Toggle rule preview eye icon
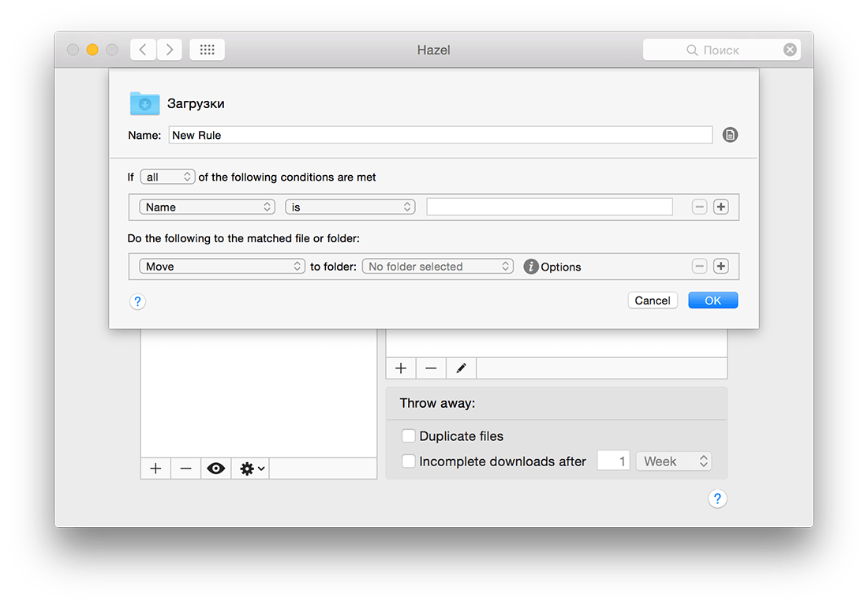 (216, 469)
